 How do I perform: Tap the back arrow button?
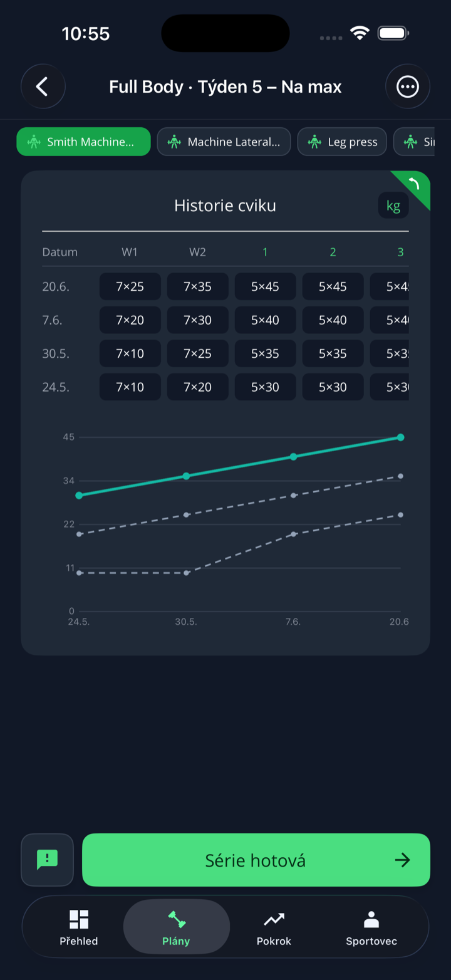coord(43,86)
